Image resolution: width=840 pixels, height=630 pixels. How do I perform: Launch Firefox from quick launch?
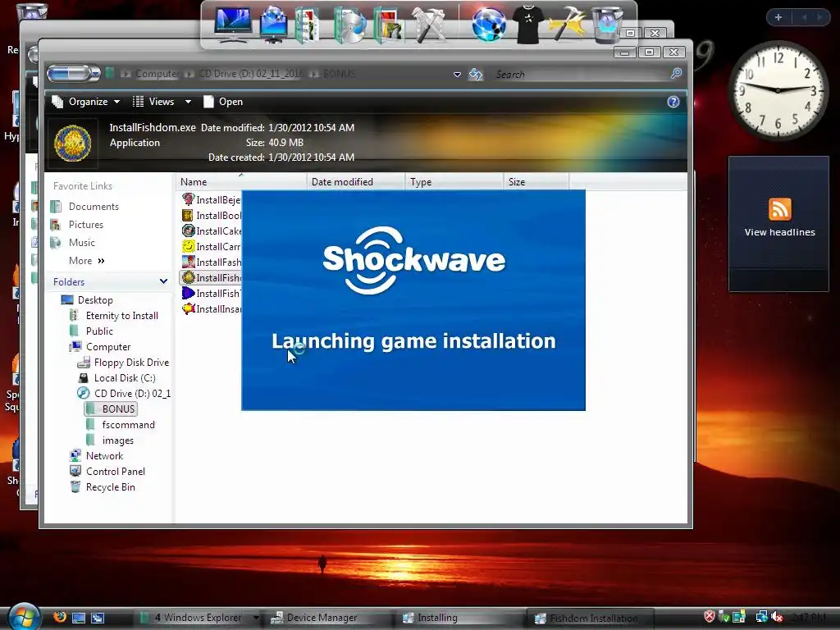pos(60,617)
